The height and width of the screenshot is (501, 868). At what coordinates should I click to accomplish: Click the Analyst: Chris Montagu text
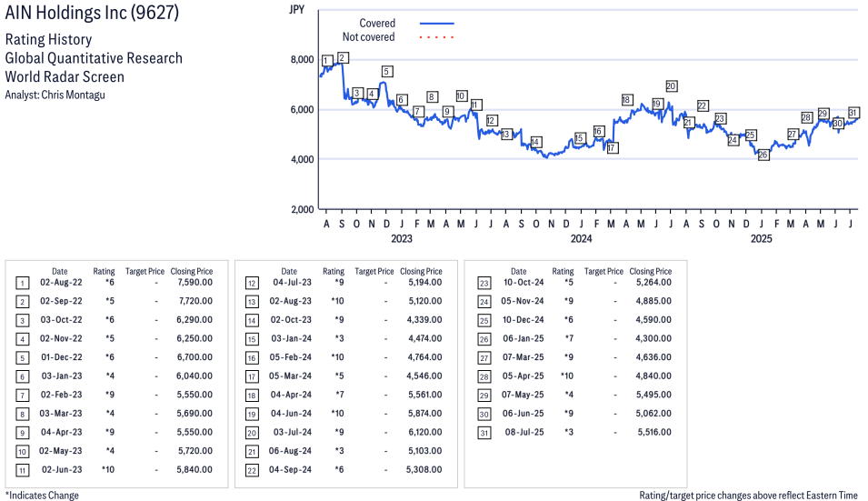tap(55, 95)
